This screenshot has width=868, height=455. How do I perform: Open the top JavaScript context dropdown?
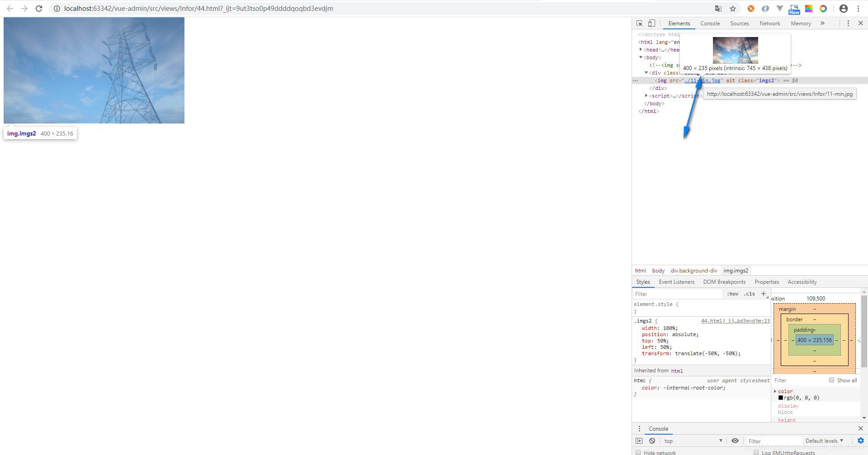pos(693,441)
